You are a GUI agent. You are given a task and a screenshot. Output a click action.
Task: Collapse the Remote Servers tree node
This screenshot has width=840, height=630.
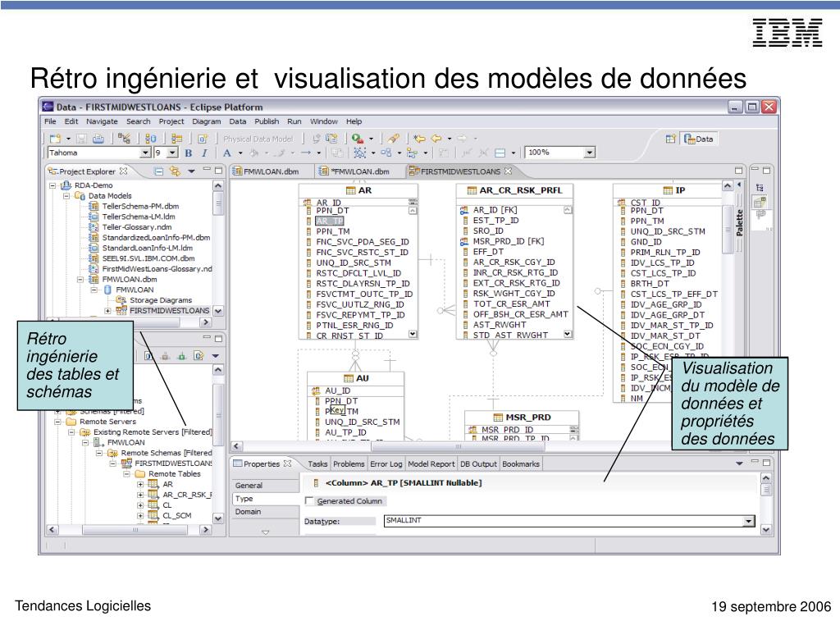[57, 422]
